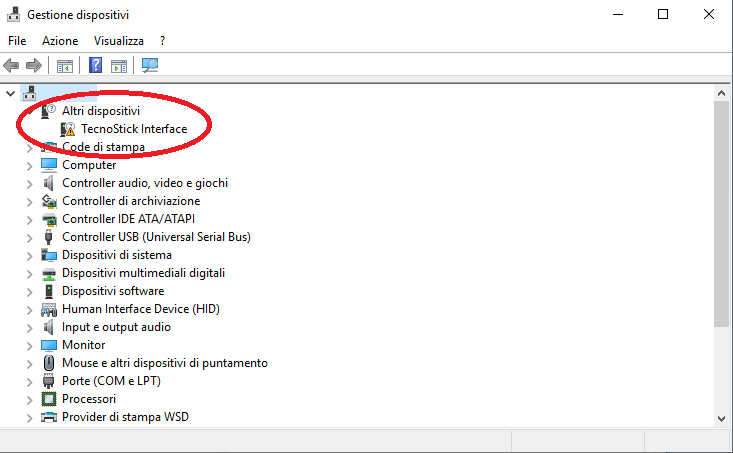
Task: Click the scrollbar up arrow
Action: pyautogui.click(x=721, y=93)
